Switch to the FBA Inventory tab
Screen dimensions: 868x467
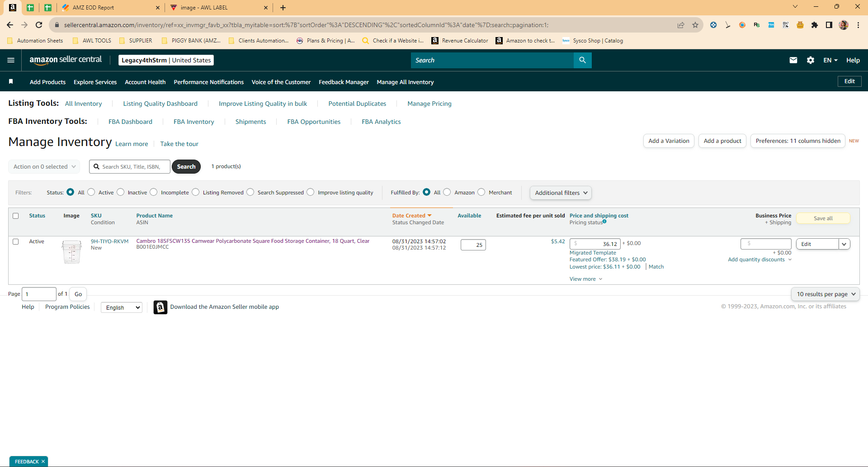point(194,122)
